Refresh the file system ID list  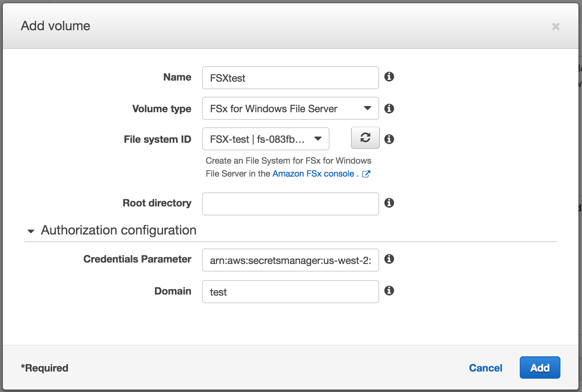pyautogui.click(x=365, y=138)
